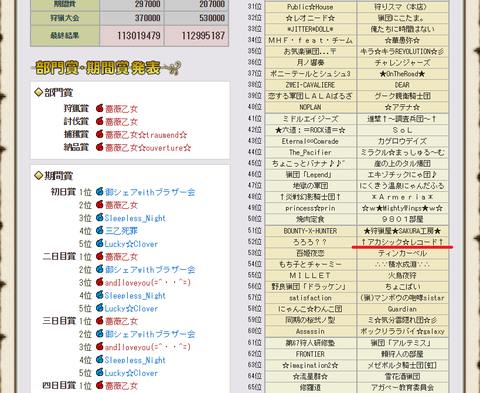The height and width of the screenshot is (393, 480).
Task: Click blue icon on 二日目賞 2位 row
Action: click(99, 269)
